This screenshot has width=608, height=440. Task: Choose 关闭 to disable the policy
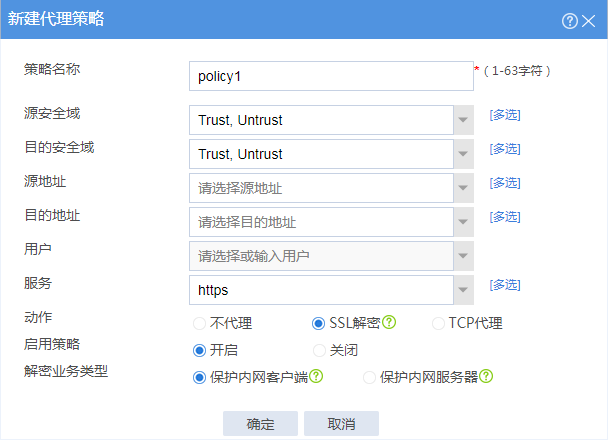319,350
